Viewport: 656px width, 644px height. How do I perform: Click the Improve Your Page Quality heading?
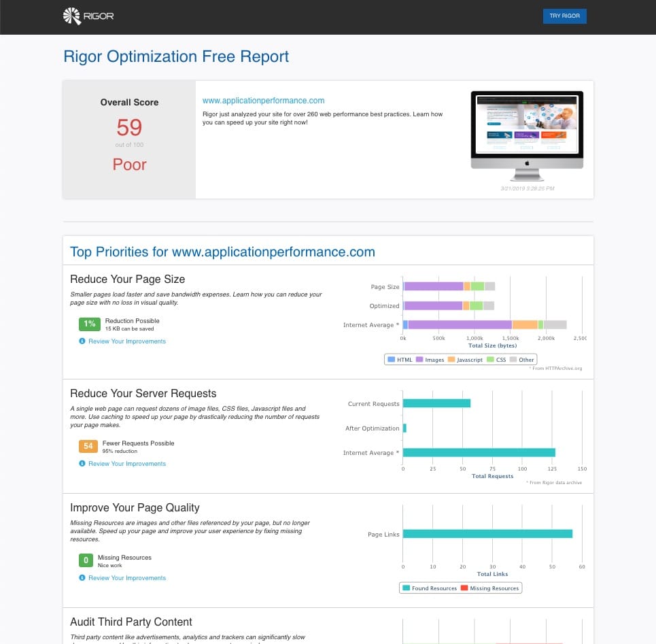pyautogui.click(x=135, y=507)
